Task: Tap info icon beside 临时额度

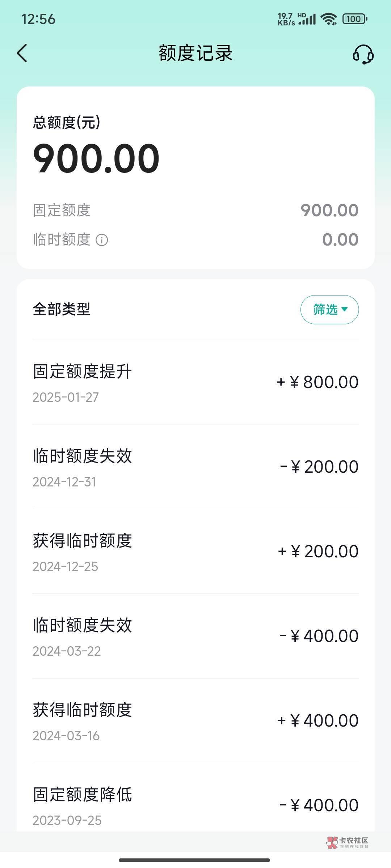Action: point(102,240)
